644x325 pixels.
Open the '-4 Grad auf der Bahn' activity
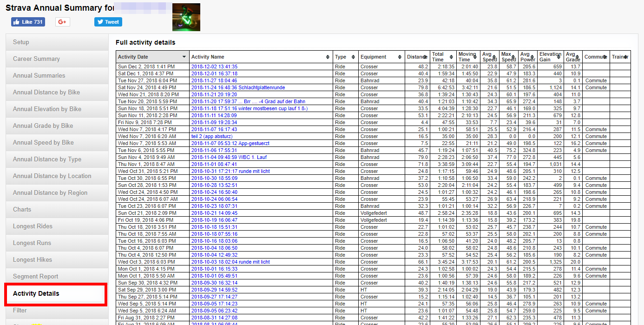[x=248, y=101]
